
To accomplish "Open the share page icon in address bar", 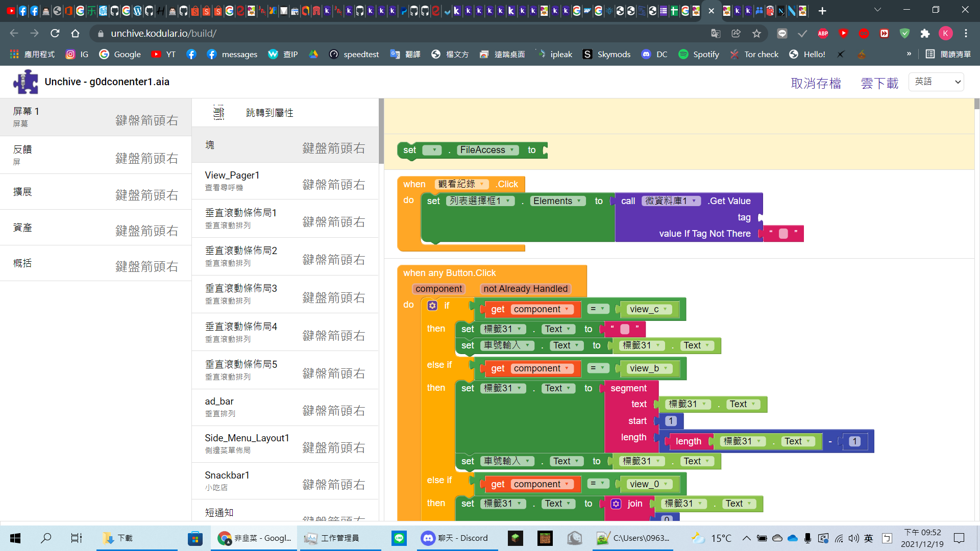I will pos(736,33).
